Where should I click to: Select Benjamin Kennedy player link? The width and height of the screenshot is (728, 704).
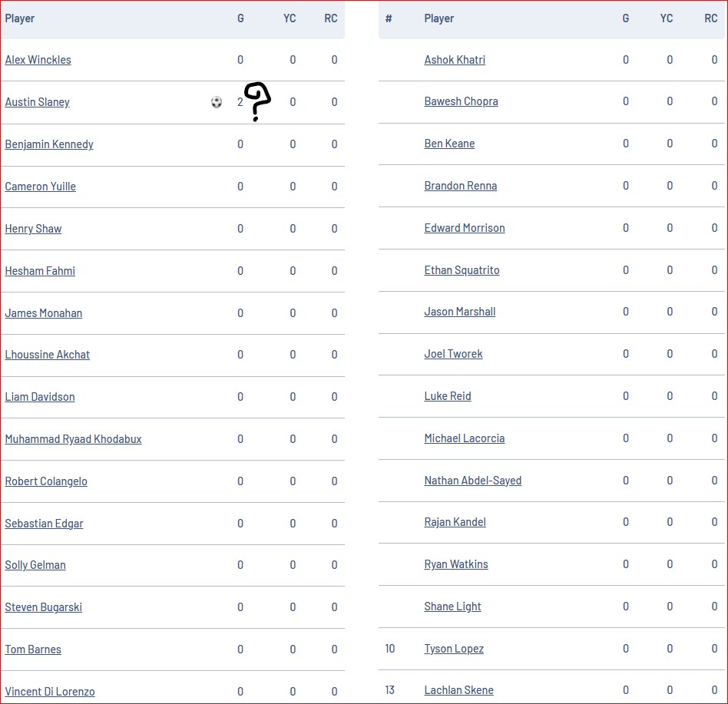click(x=49, y=144)
